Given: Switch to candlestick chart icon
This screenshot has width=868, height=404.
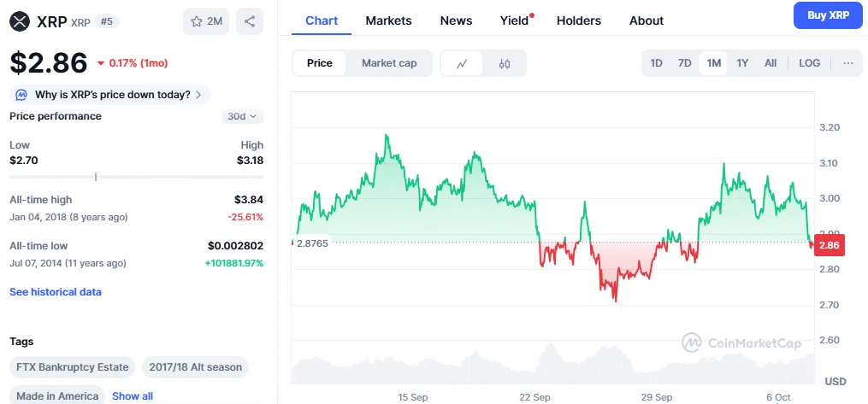Looking at the screenshot, I should coord(505,63).
